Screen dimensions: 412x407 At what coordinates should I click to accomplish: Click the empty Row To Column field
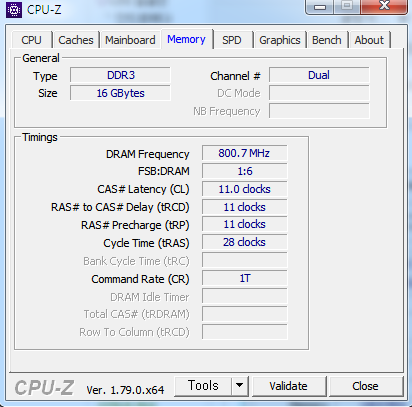244,332
